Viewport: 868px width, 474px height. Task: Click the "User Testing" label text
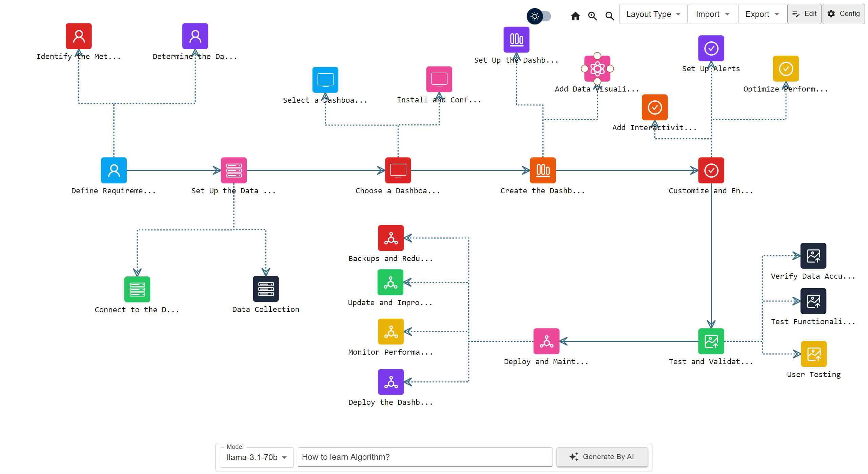[x=814, y=374]
